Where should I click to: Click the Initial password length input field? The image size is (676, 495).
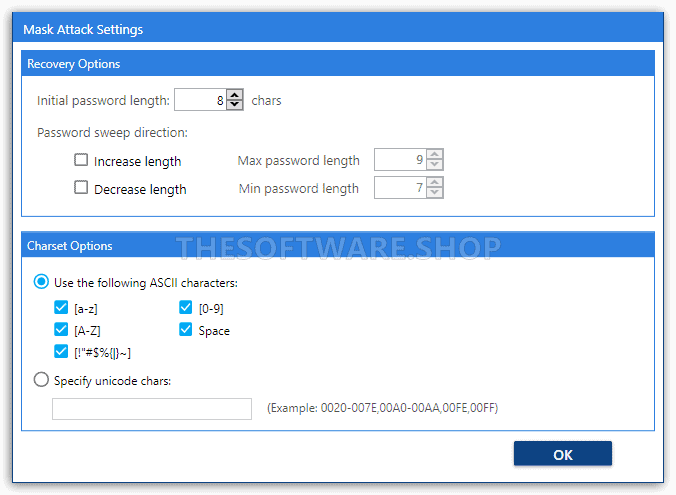click(200, 100)
